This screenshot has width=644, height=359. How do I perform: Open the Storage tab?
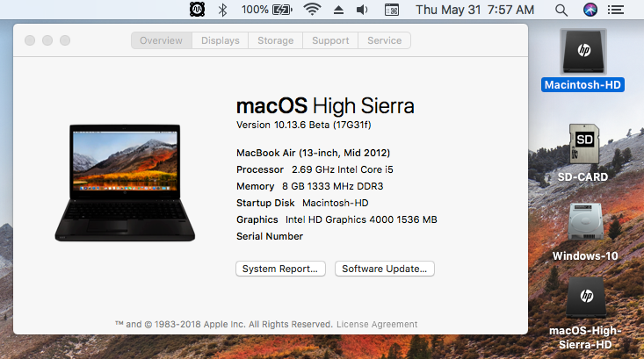(276, 40)
